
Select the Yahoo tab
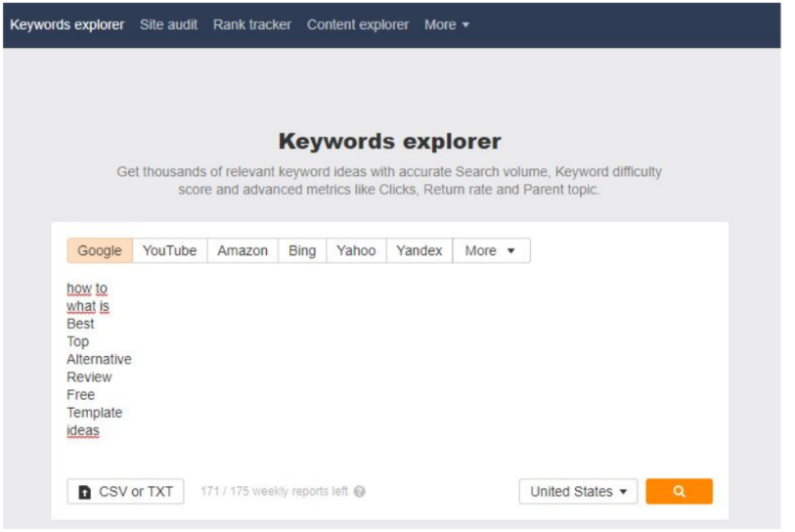tap(356, 251)
